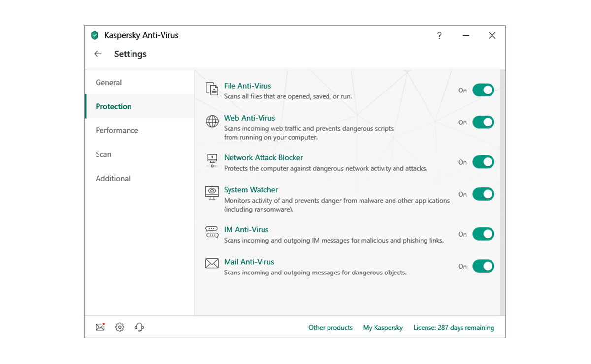Switch off Mail Anti-Virus protection toggle
591x364 pixels.
483,266
